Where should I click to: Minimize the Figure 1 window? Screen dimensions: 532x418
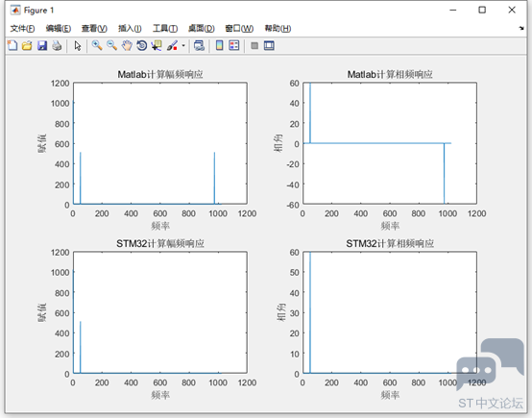pyautogui.click(x=453, y=10)
